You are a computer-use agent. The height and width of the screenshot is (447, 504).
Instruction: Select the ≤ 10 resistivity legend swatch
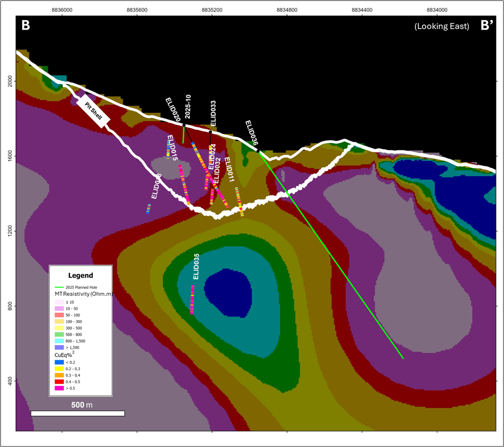[x=57, y=302]
